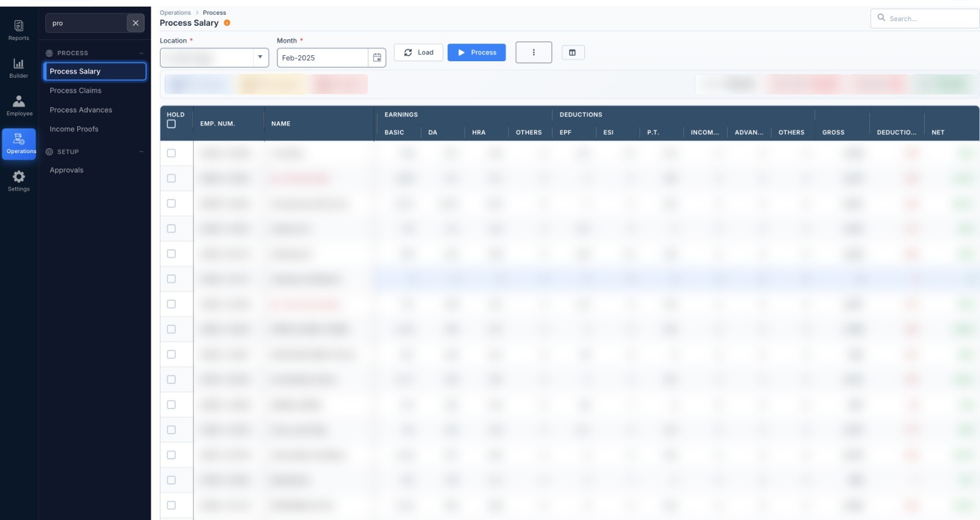Check the hold checkbox in highlighted sixth row
Screen dimensions: 980x520
coord(171,279)
